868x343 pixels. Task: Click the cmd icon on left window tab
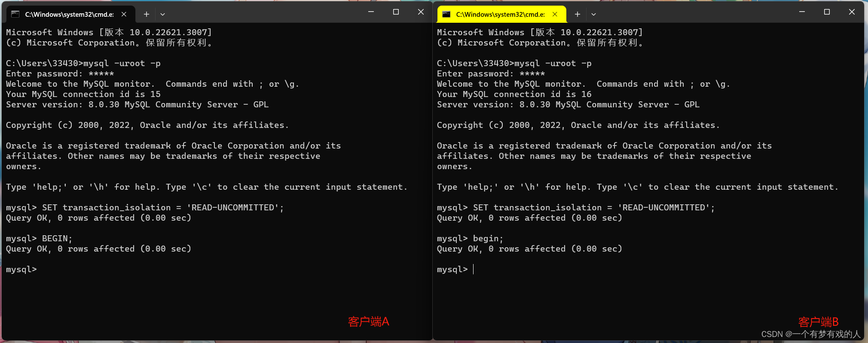[x=15, y=14]
